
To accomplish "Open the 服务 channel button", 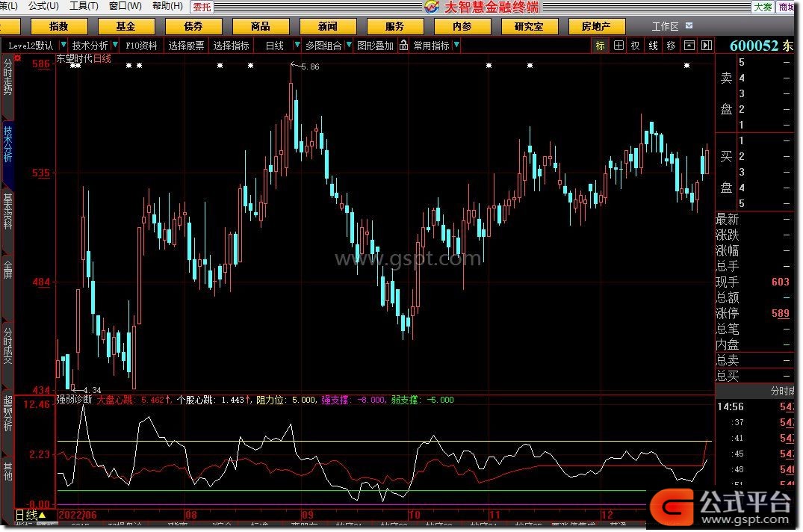I will [x=395, y=26].
